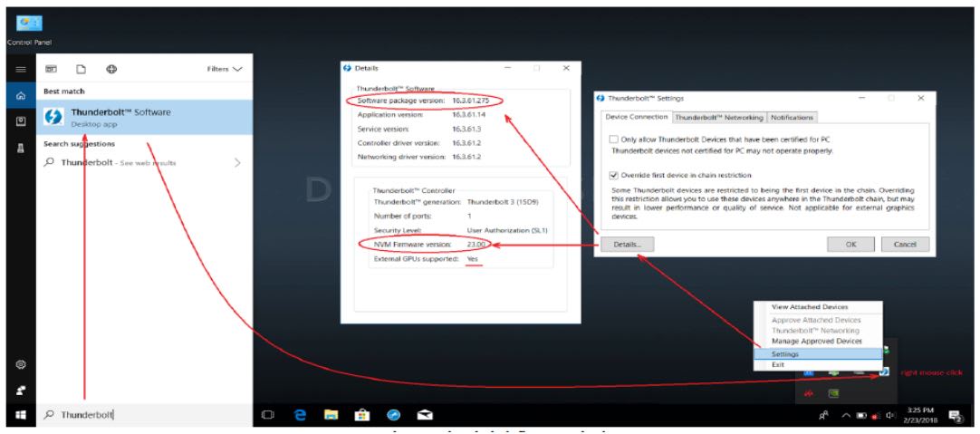The image size is (980, 434).
Task: Switch to the Thunderbolt Networking tab
Action: [719, 117]
